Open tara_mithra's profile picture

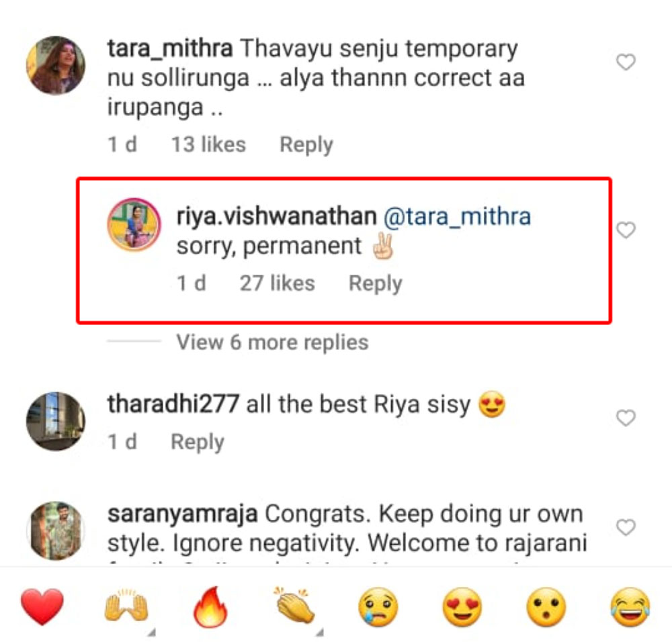[56, 65]
